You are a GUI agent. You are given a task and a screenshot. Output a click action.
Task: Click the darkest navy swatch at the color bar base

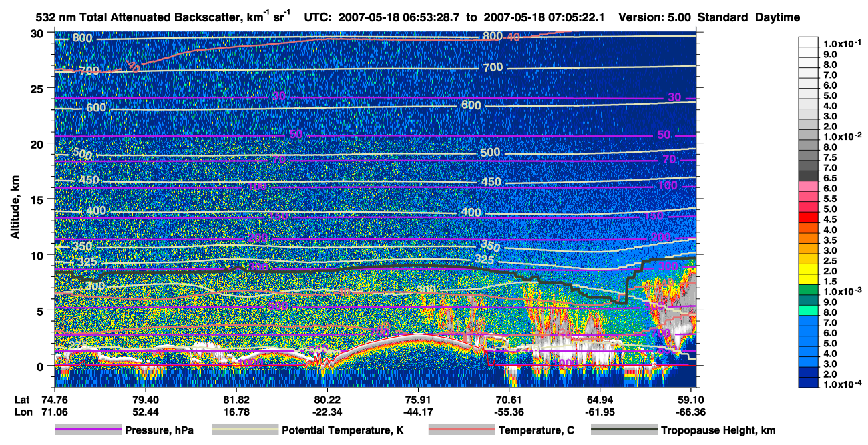click(x=809, y=383)
